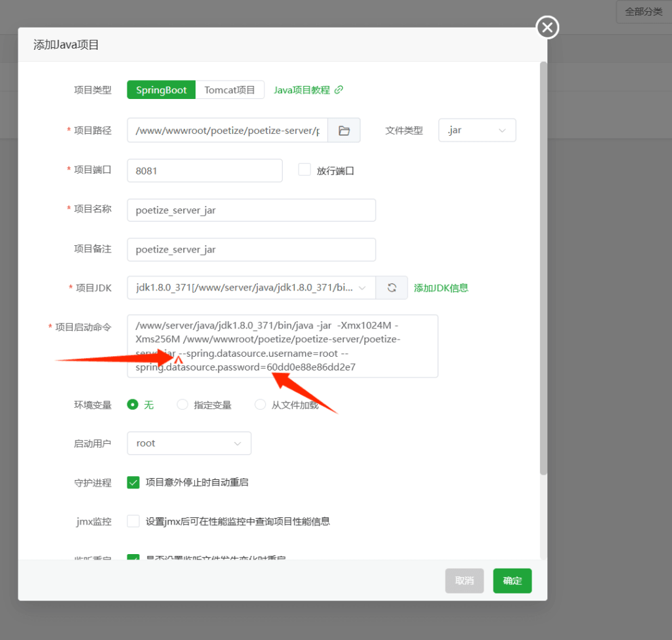Viewport: 672px width, 640px height.
Task: Enable the jmx监控 checkbox
Action: [x=134, y=521]
